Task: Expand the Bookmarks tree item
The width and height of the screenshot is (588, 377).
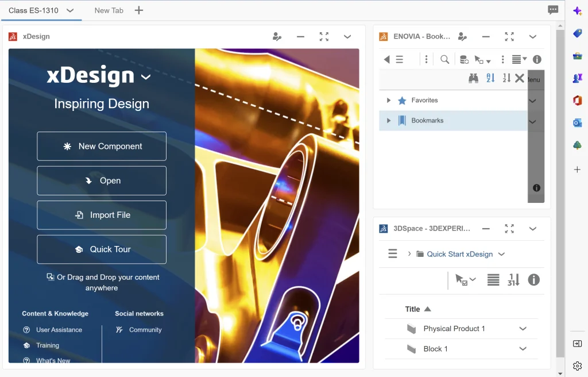Action: [x=389, y=120]
